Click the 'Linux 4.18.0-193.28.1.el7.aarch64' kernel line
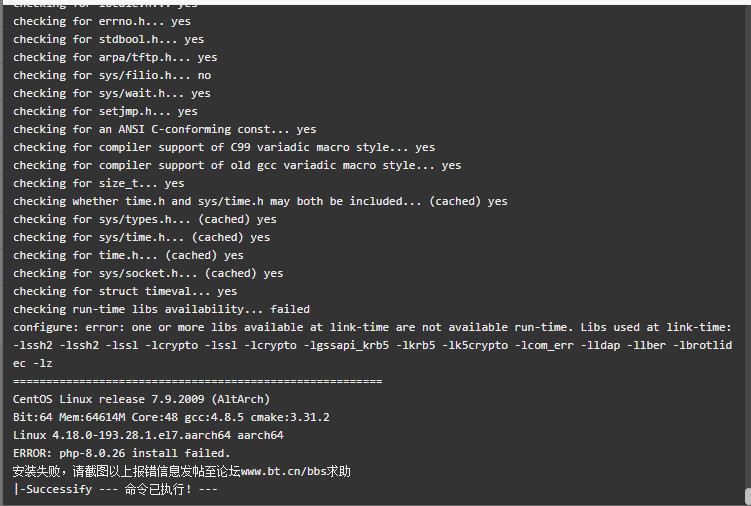 pos(148,435)
